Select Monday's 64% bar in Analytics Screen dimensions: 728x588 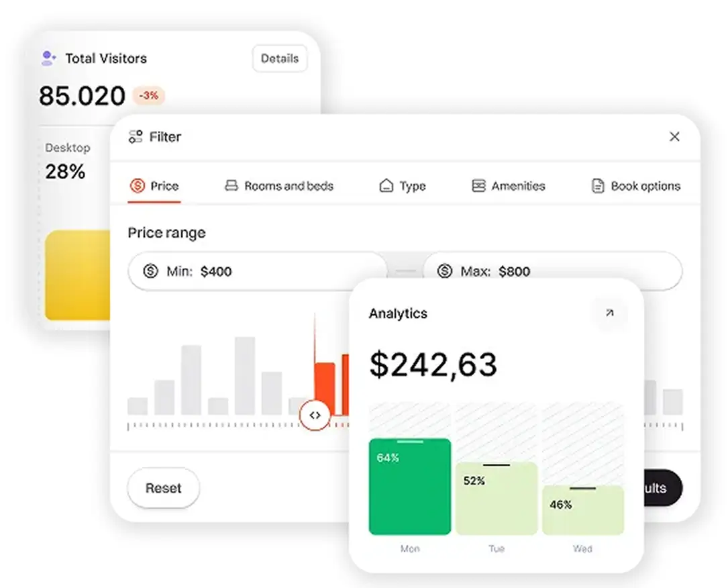tap(409, 487)
